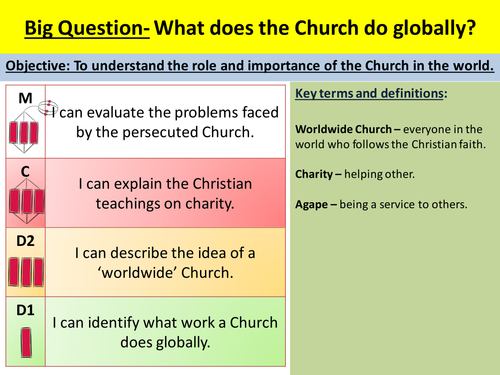Select the D1 level label
The image size is (500, 375).
point(25,310)
